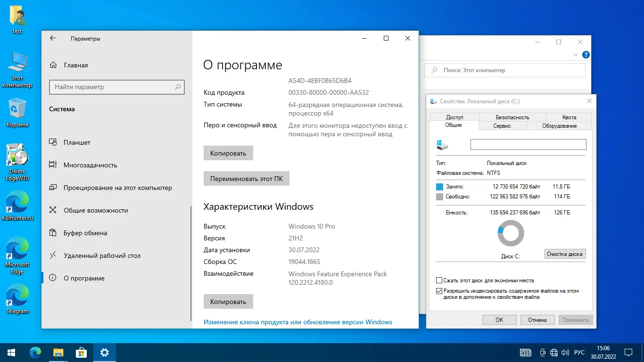This screenshot has height=362, width=644.
Task: Enable compress this disk checkbox
Action: point(439,280)
